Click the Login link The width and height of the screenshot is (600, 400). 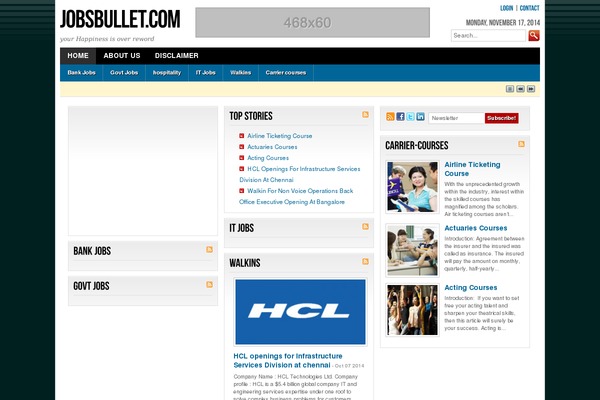(x=506, y=8)
